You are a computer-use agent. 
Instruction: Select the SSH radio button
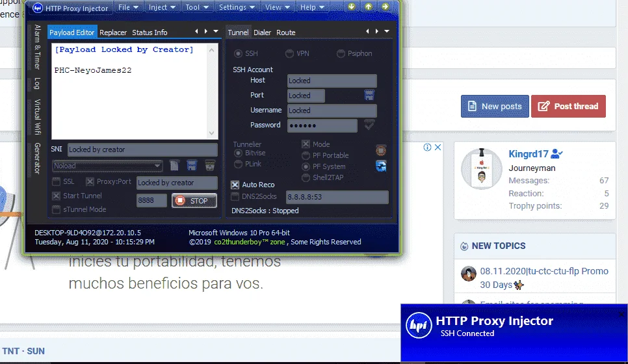tap(239, 53)
